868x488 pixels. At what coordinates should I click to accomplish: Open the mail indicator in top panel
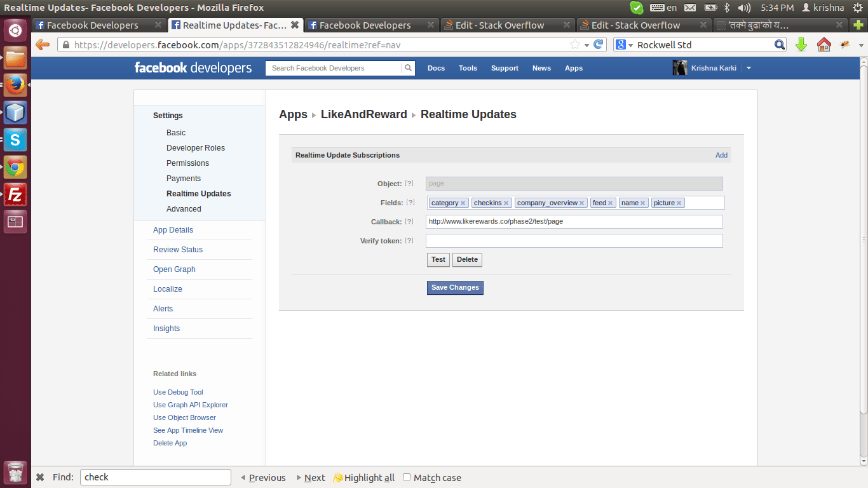(691, 8)
